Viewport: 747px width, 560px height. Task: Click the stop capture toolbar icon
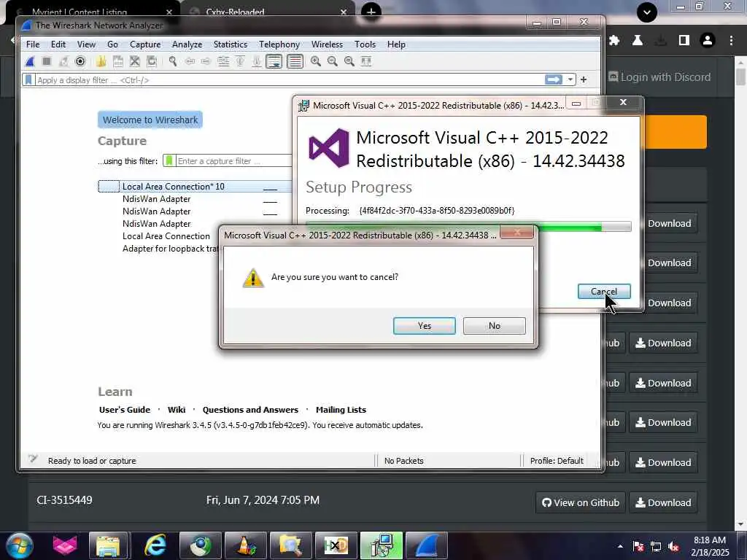point(47,61)
